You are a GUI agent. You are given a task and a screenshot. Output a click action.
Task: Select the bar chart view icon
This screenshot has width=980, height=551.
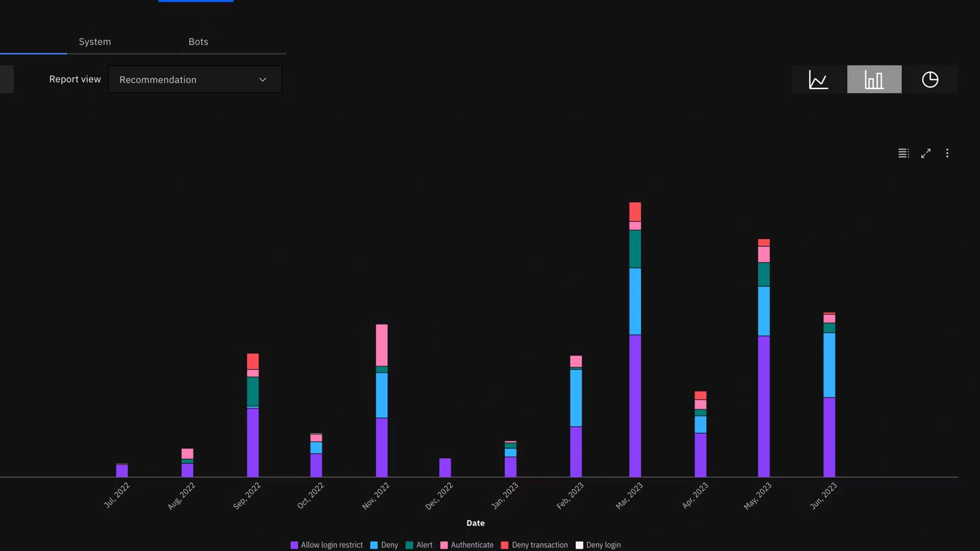(874, 80)
